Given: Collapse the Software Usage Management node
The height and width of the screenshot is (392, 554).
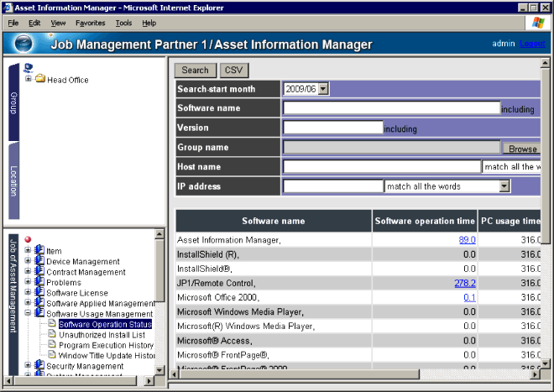Looking at the screenshot, I should click(28, 314).
